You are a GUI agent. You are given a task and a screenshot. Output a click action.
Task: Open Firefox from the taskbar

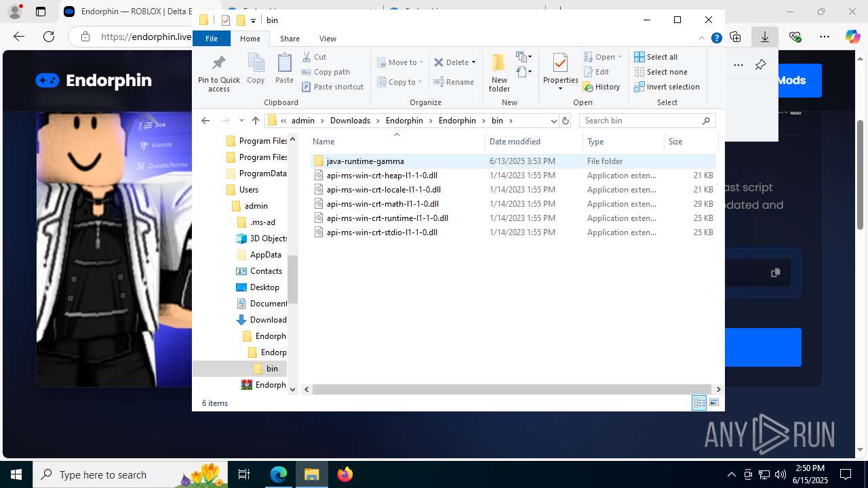(345, 474)
